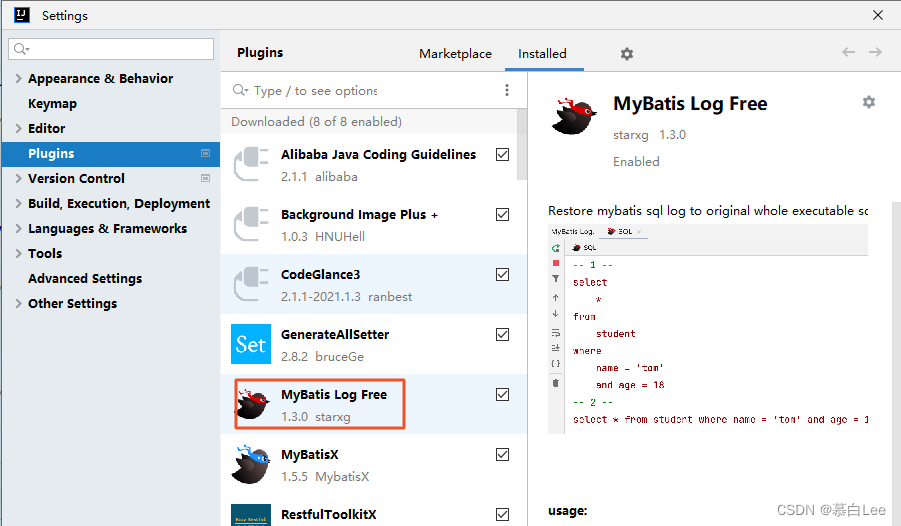Click the 'Downloaded (8 of 8 enabled)' header
This screenshot has width=901, height=526.
[316, 122]
